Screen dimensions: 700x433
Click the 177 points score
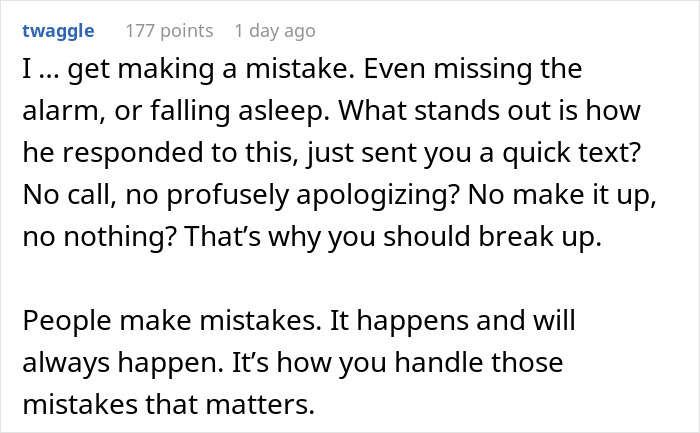pos(169,31)
